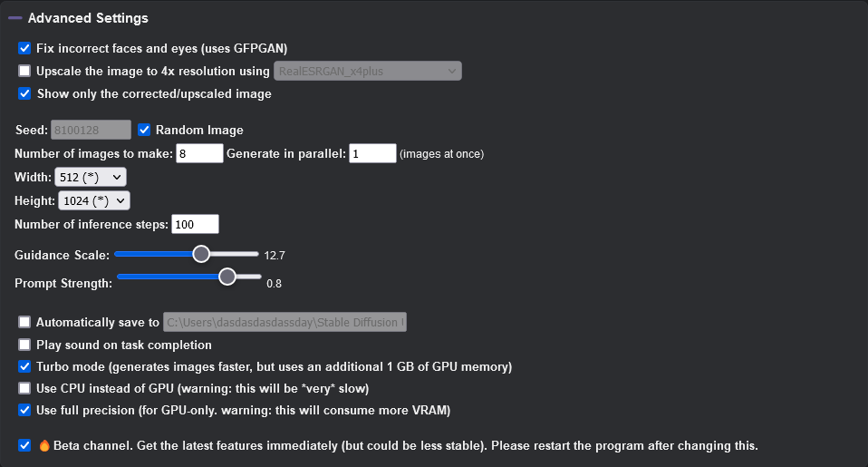Click the Prompt Strength slider handle
Viewport: 868px width, 467px height.
coord(227,277)
